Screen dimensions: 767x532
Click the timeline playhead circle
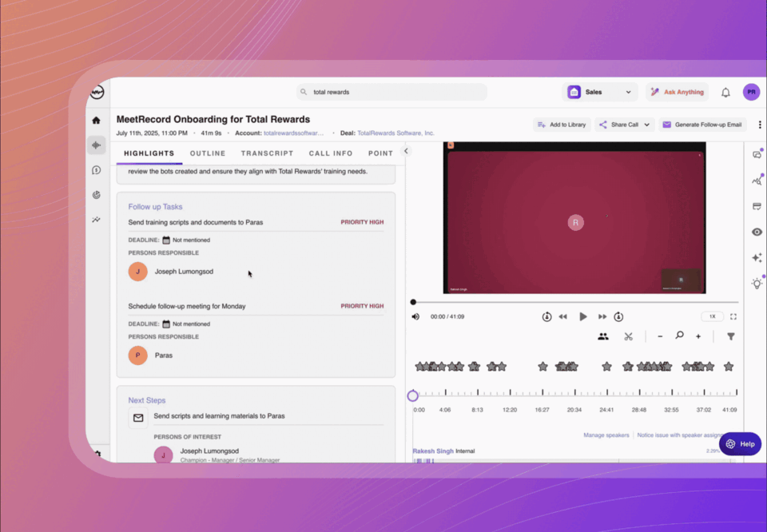[x=413, y=395]
